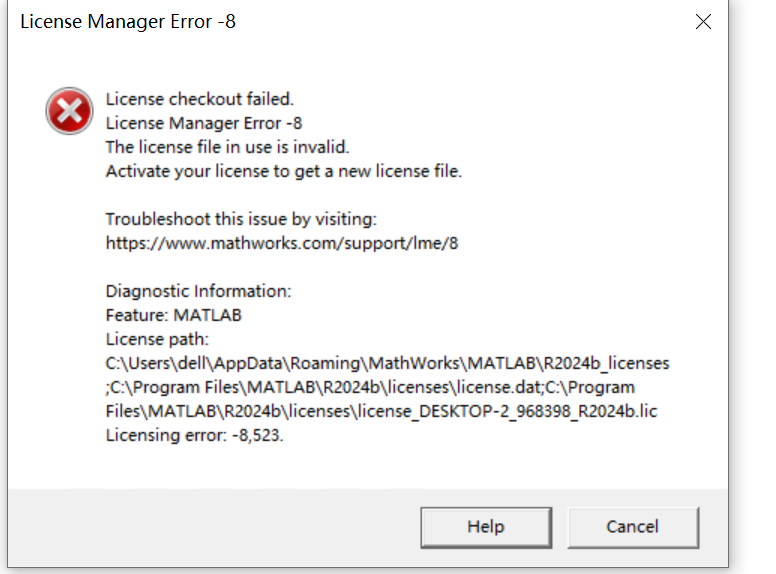776x574 pixels.
Task: Click the 'License Manager Error -8' body line
Action: [203, 123]
